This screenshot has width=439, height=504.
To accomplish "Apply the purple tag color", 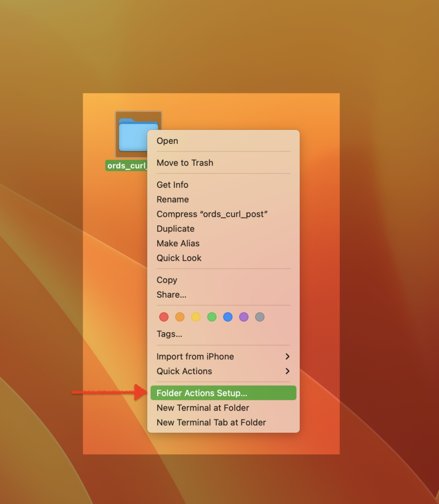I will coord(243,317).
